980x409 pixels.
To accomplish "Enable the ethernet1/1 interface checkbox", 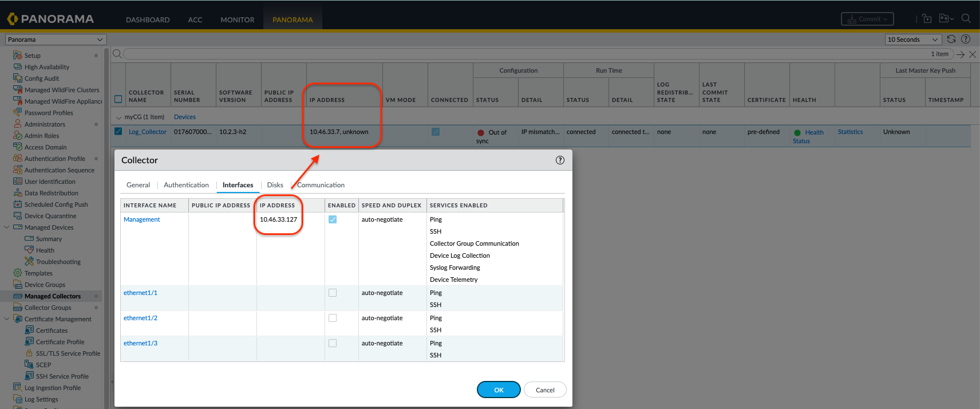I will 333,293.
